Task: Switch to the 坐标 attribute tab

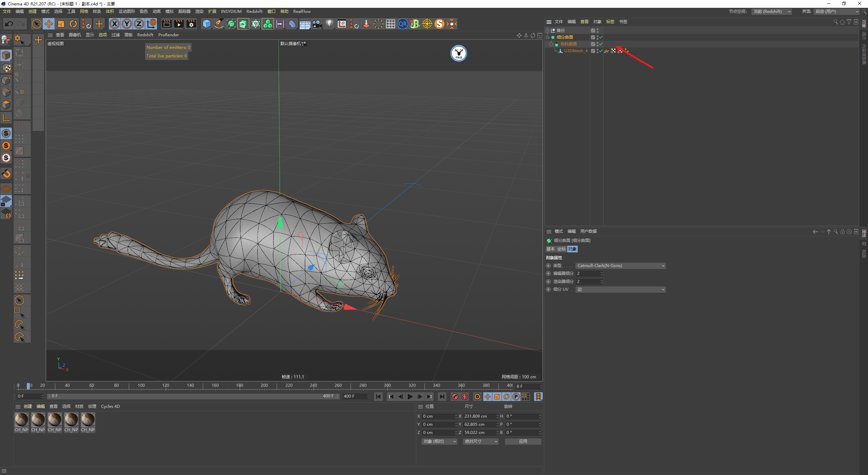Action: pyautogui.click(x=561, y=249)
